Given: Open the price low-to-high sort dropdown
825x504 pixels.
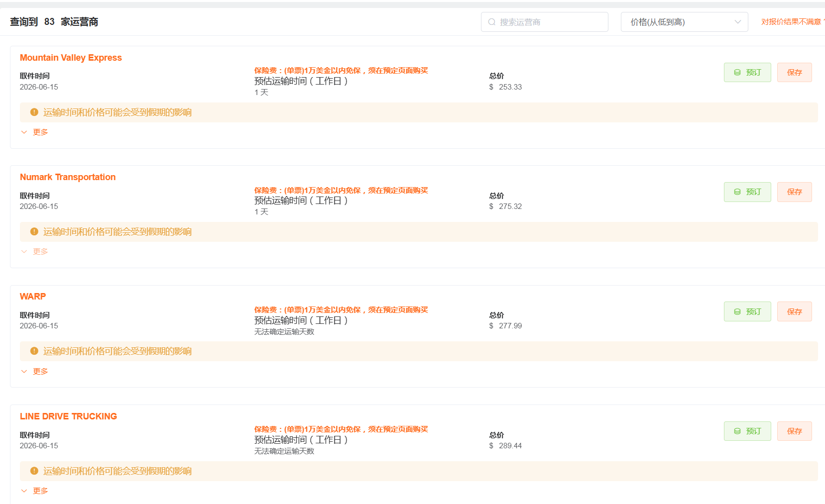Looking at the screenshot, I should tap(684, 22).
